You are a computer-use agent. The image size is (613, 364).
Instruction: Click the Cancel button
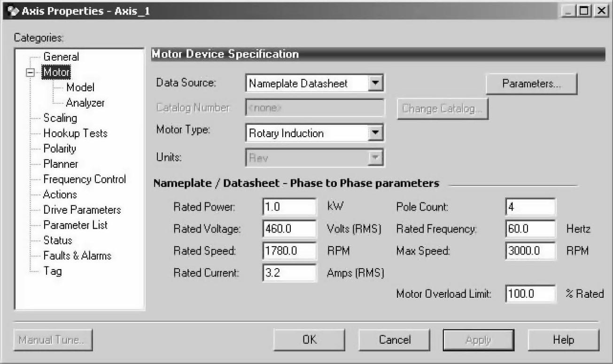tap(395, 340)
